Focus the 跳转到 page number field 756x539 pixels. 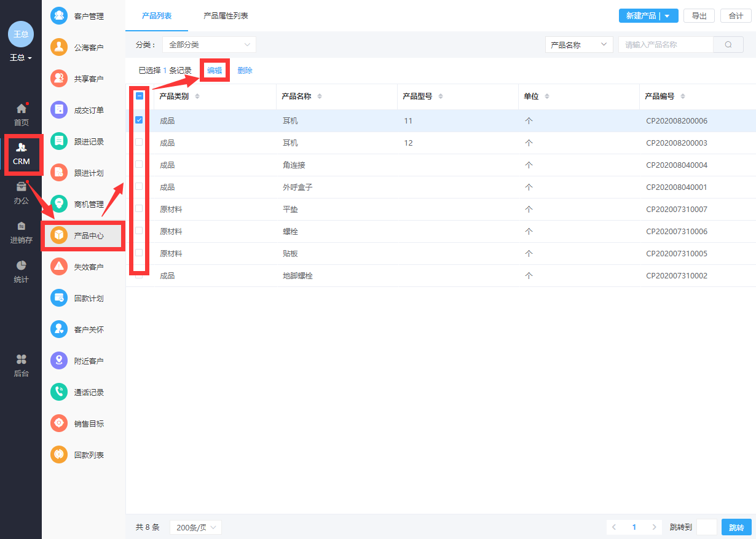pos(707,527)
